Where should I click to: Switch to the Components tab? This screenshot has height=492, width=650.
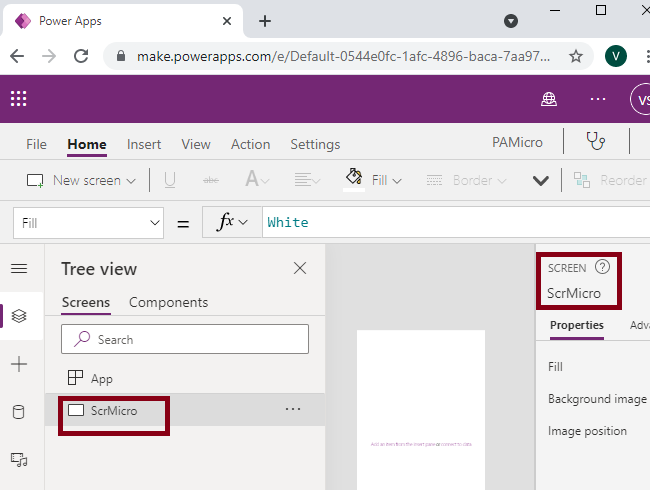168,302
